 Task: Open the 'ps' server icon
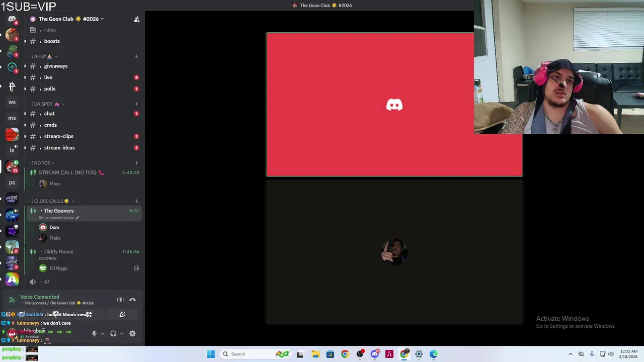(x=12, y=183)
